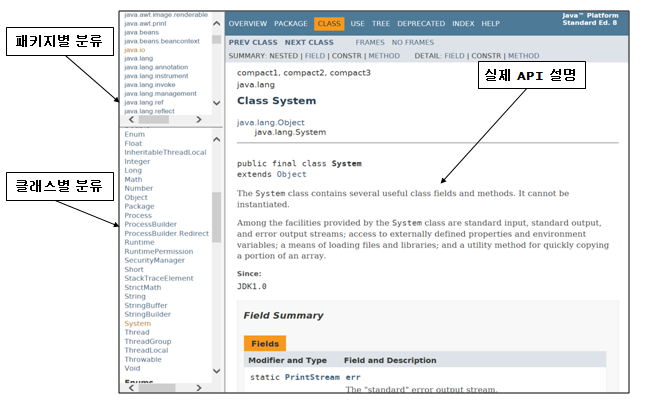Click the package list horizontal scrollbar thumb
This screenshot has height=404, width=662.
click(x=154, y=119)
